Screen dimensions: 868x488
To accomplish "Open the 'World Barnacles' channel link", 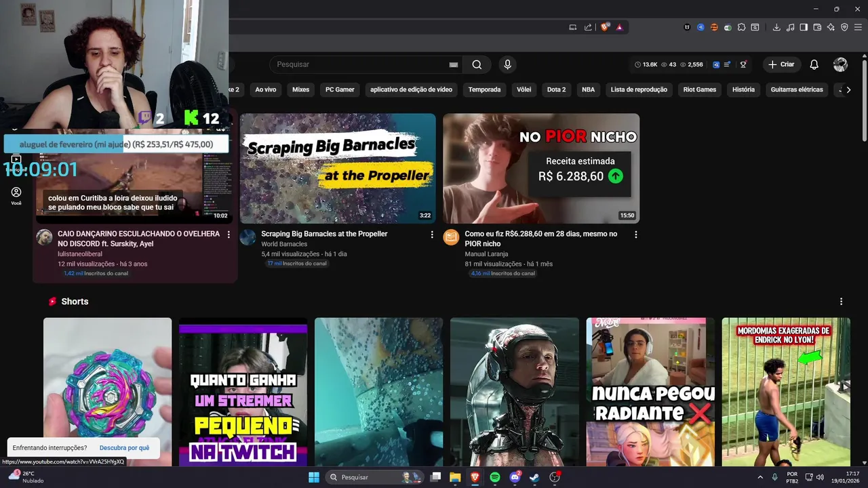I will click(284, 244).
